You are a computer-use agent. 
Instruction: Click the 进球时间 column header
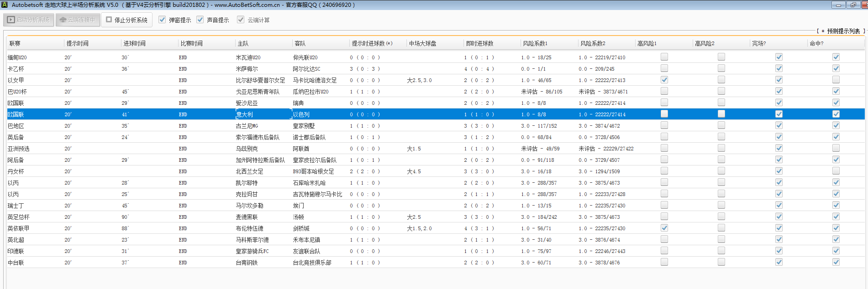click(134, 43)
